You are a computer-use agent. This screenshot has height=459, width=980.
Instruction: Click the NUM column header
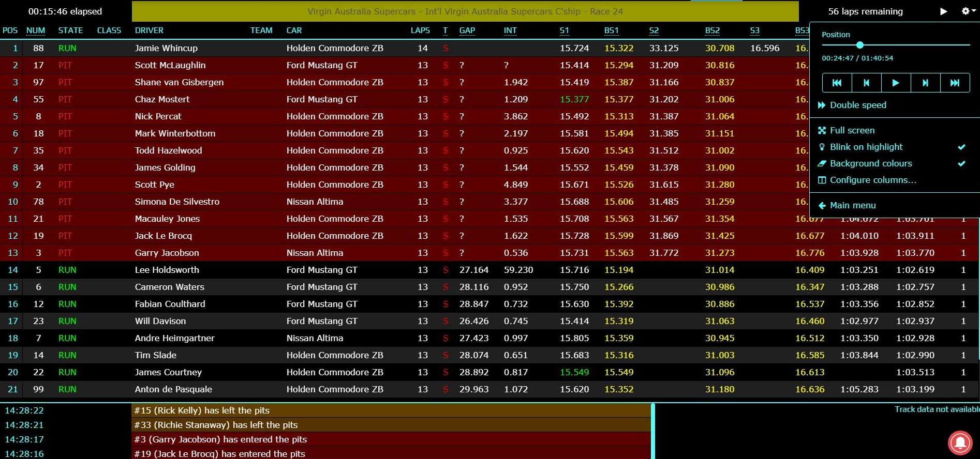coord(36,30)
